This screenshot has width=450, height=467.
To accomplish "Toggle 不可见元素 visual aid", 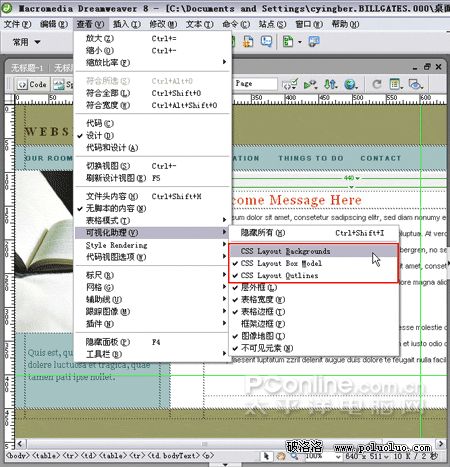I will point(314,348).
